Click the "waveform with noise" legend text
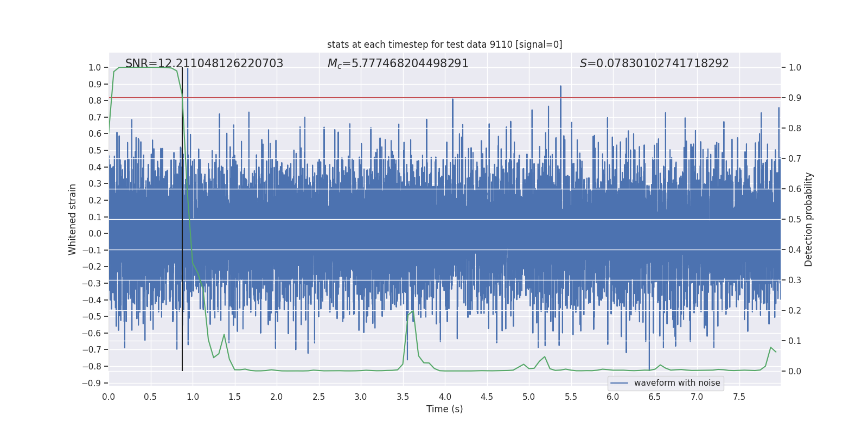 [677, 383]
